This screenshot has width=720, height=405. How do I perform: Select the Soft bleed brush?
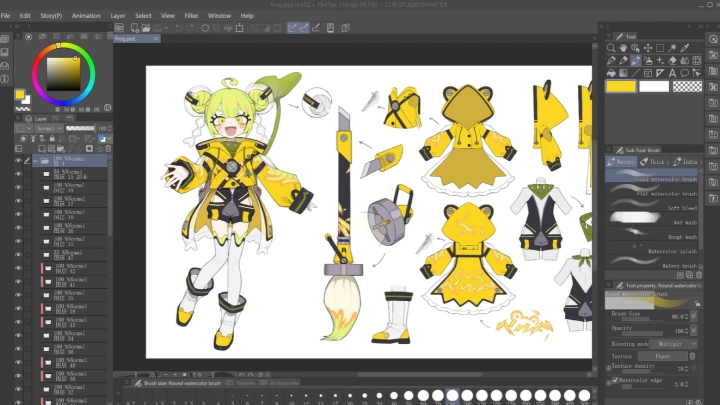[652, 205]
